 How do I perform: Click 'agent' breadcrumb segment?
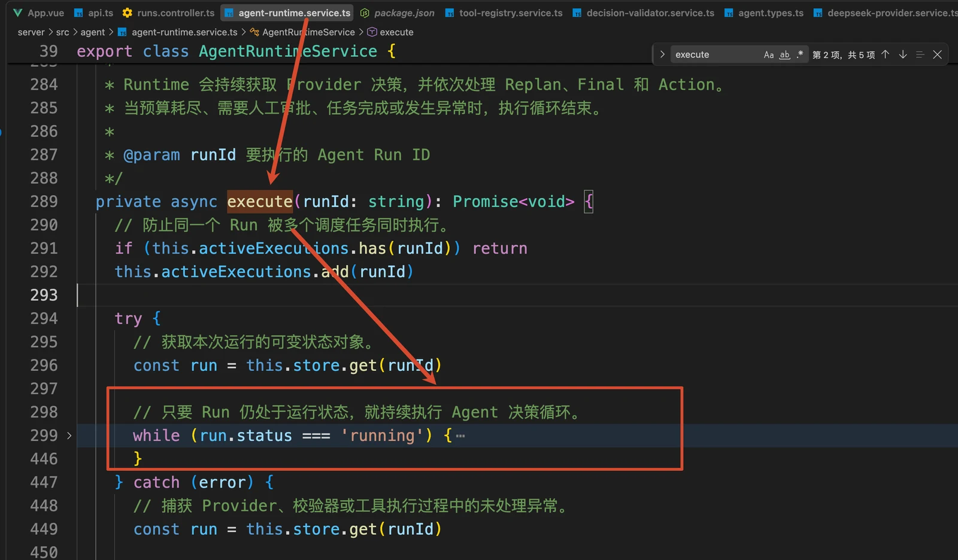tap(93, 32)
